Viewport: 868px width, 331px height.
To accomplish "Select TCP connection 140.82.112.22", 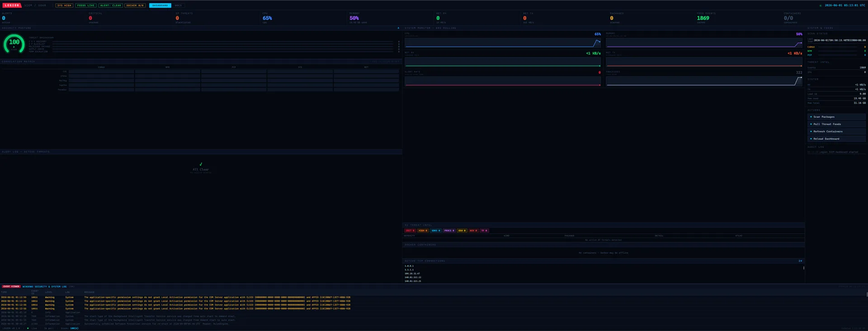I will click(x=413, y=277).
